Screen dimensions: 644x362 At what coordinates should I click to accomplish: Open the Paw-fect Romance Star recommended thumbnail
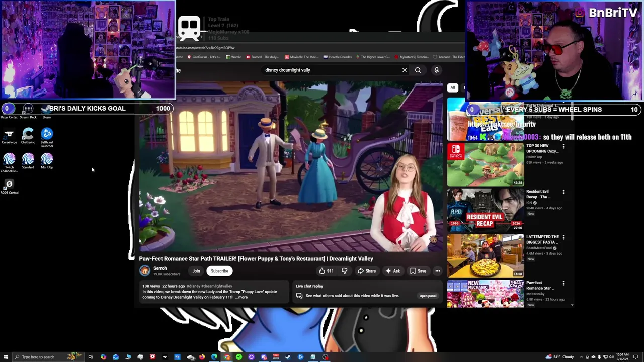(x=486, y=294)
